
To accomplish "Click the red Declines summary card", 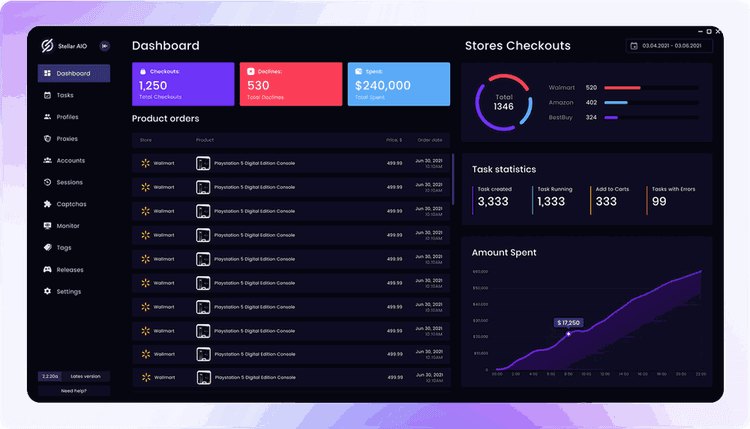I will [x=290, y=84].
